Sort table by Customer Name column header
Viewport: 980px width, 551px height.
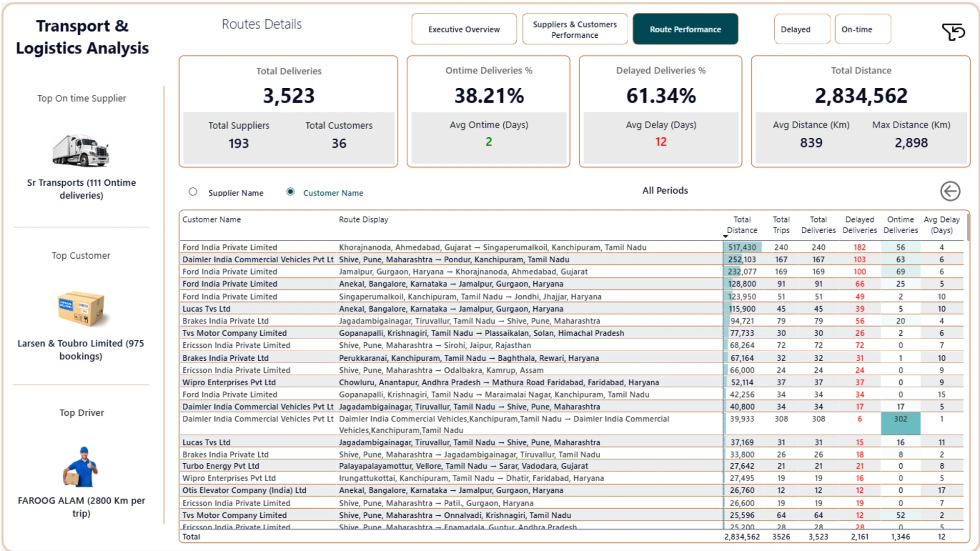212,219
